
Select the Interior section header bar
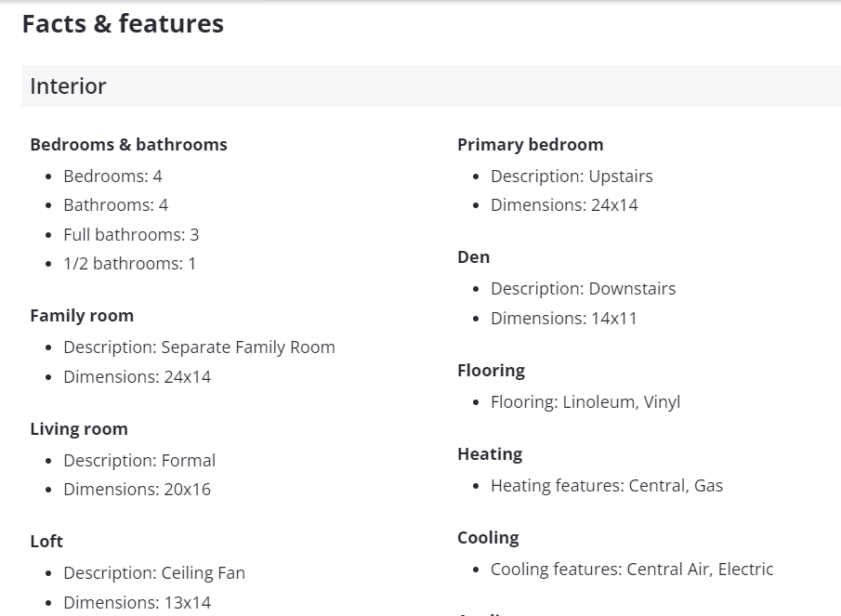click(x=430, y=86)
